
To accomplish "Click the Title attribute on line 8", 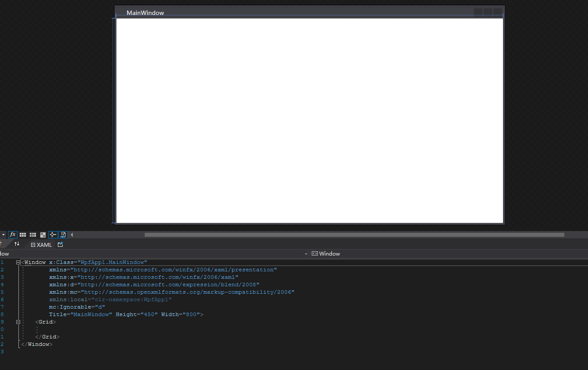I will click(57, 314).
